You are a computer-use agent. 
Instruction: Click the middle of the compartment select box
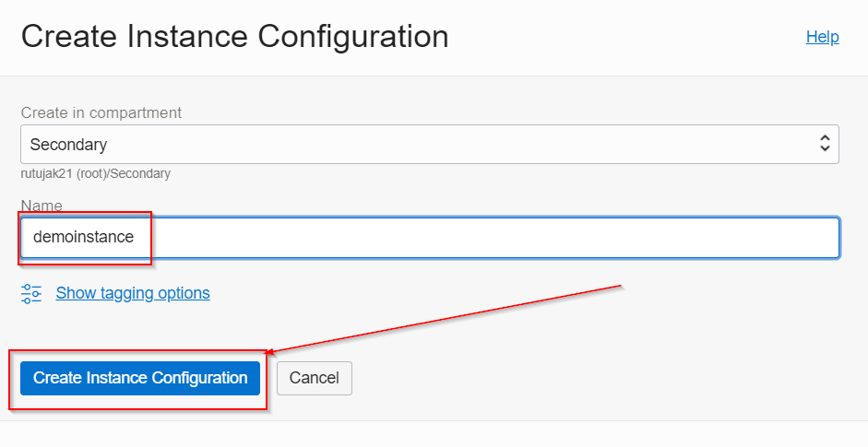[430, 145]
